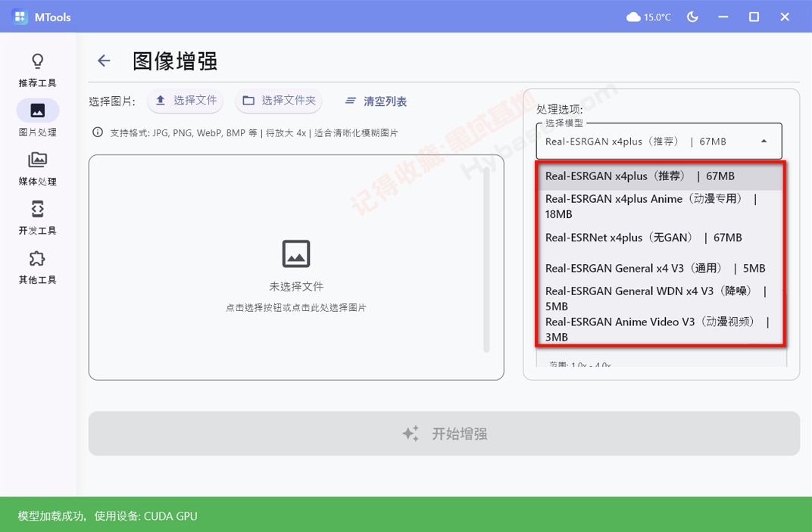Click the back arrow beside 图像增强
Image resolution: width=812 pixels, height=532 pixels.
[103, 61]
